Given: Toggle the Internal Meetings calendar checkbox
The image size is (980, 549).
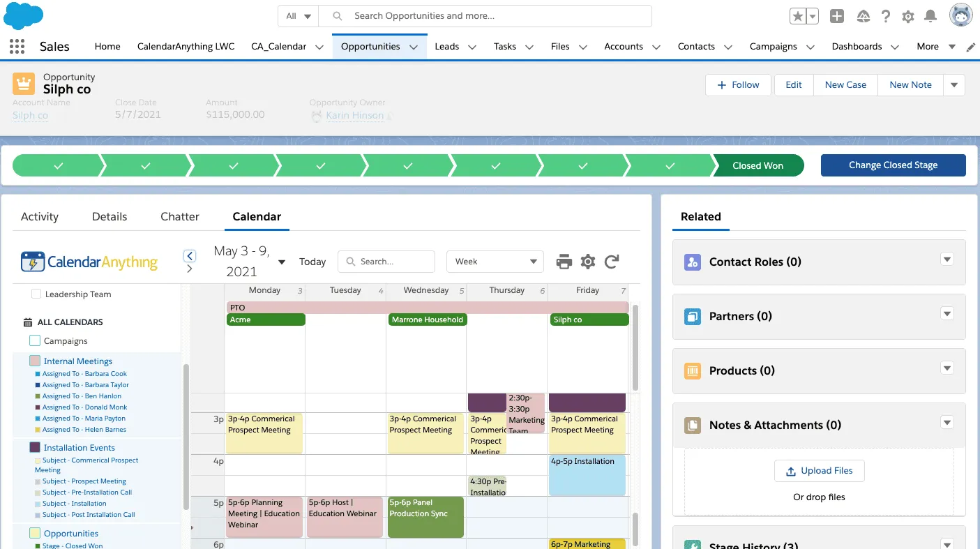Looking at the screenshot, I should (35, 361).
